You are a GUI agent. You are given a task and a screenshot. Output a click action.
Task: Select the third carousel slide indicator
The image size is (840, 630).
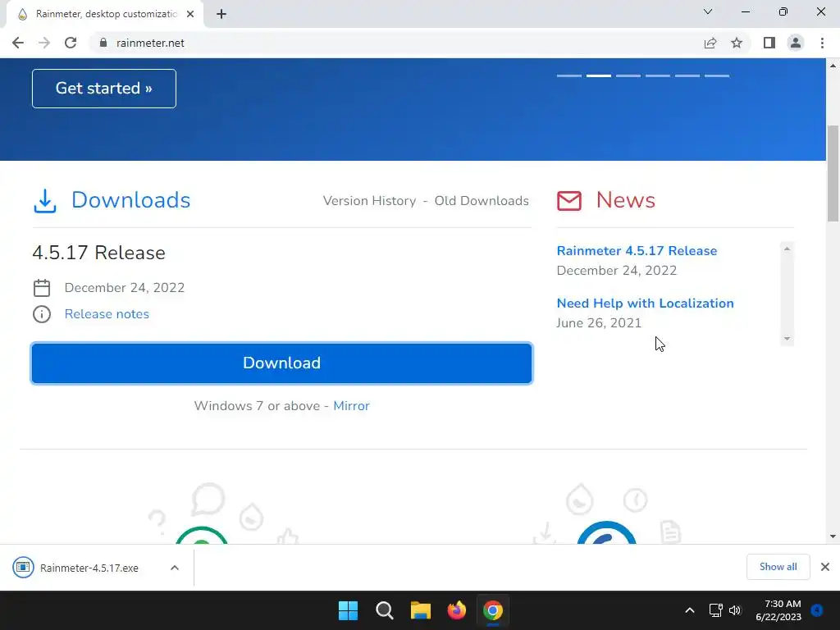point(628,76)
